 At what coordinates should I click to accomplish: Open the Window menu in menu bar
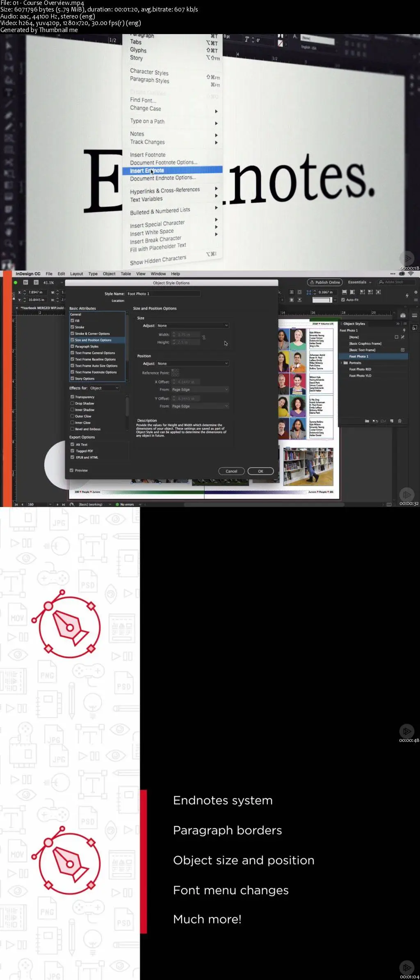click(x=158, y=274)
